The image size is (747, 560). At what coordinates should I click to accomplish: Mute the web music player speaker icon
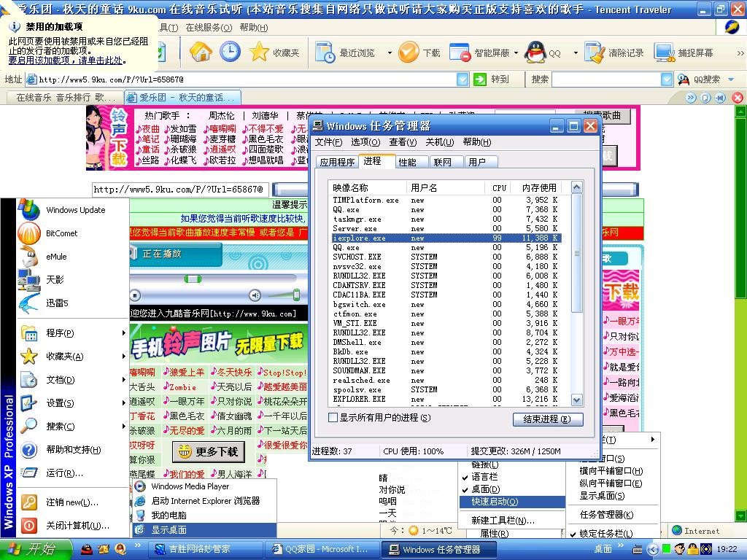255,296
